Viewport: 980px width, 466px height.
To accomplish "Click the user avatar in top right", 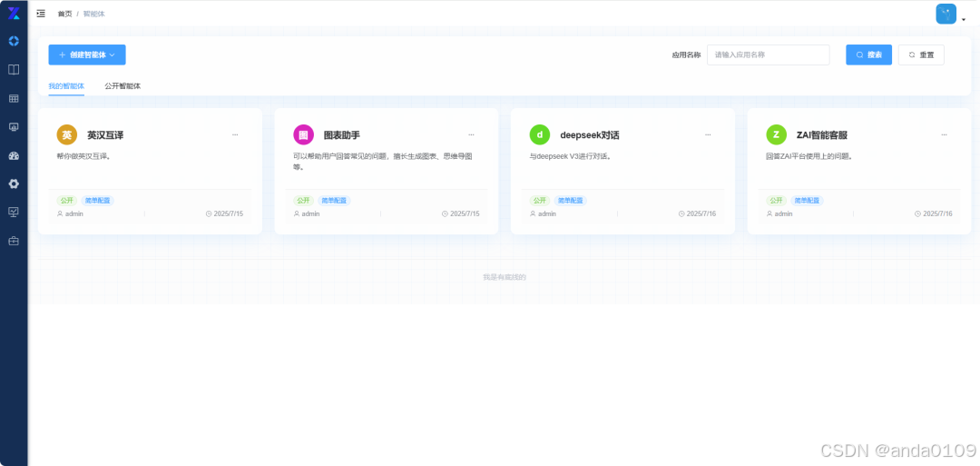I will (946, 14).
